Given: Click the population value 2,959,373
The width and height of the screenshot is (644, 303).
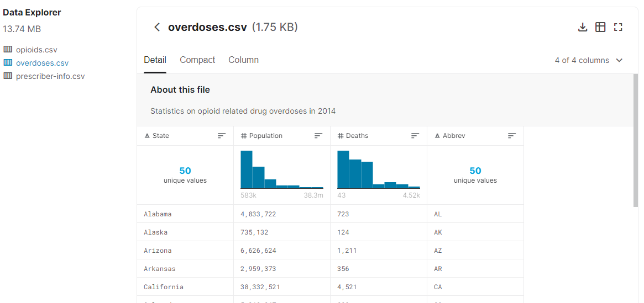Looking at the screenshot, I should click(258, 269).
